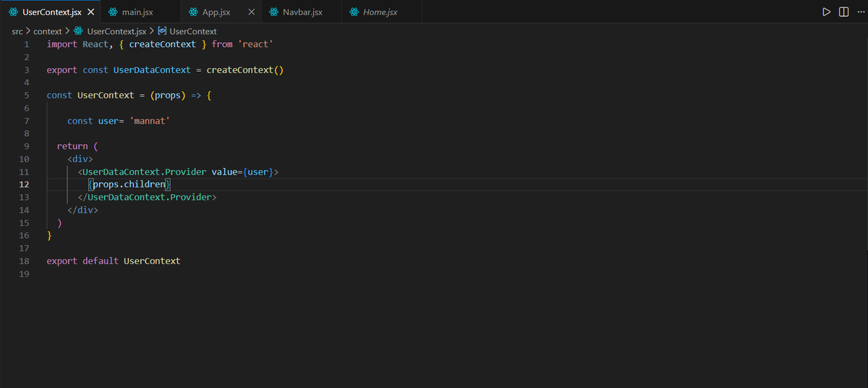Click the arrow '=>' on line 5
This screenshot has width=868, height=388.
pos(196,96)
